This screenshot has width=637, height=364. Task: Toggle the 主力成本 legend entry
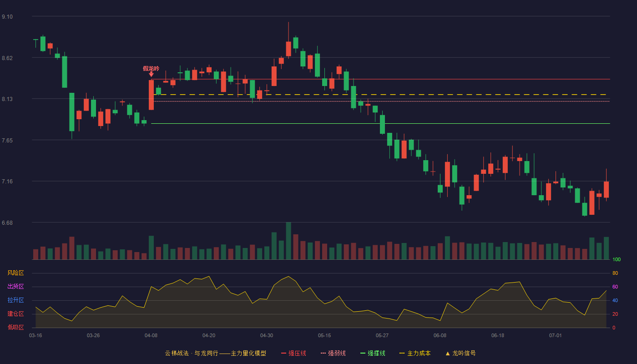tap(415, 353)
